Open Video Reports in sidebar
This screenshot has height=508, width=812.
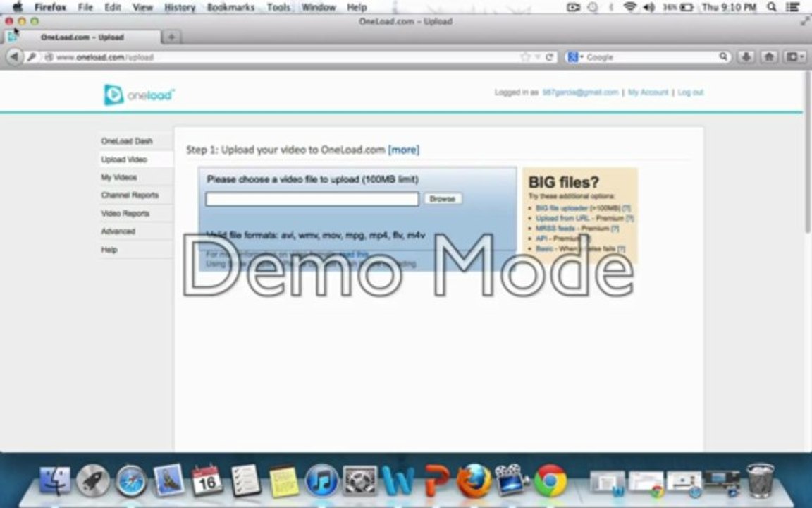click(x=125, y=213)
